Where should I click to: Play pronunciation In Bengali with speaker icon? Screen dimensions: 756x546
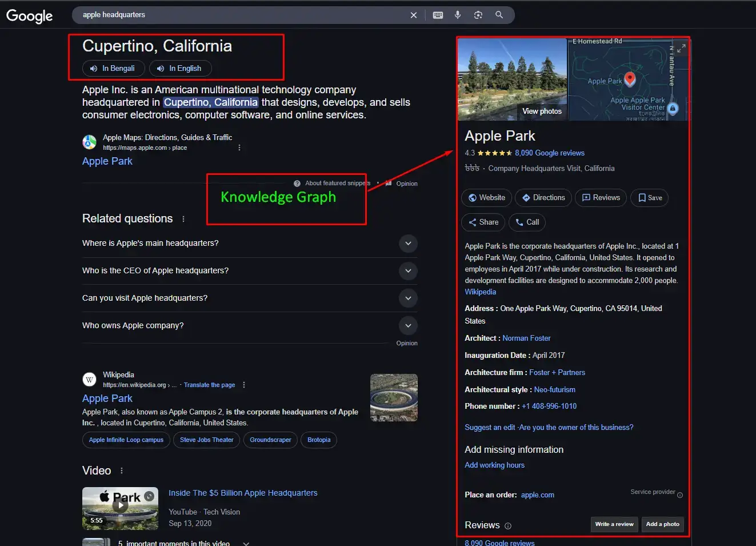pyautogui.click(x=113, y=68)
